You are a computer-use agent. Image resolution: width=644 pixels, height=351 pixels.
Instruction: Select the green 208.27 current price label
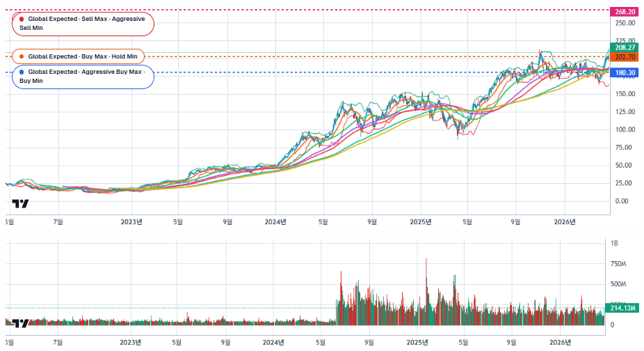623,47
